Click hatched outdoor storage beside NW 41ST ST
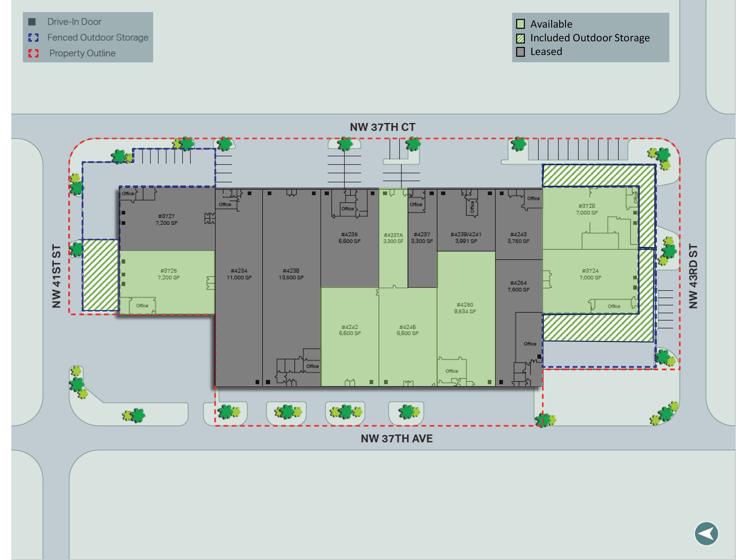This screenshot has width=747, height=560. [100, 275]
